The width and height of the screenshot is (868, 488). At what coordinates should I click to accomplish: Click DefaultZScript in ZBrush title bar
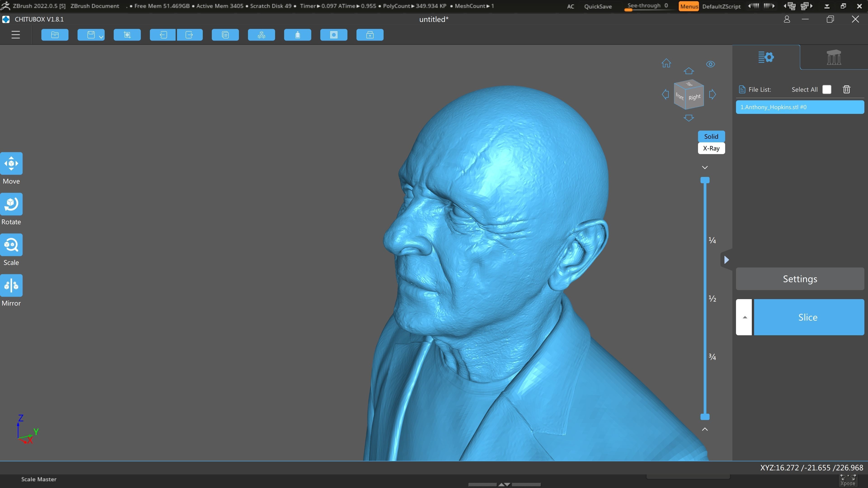coord(722,6)
